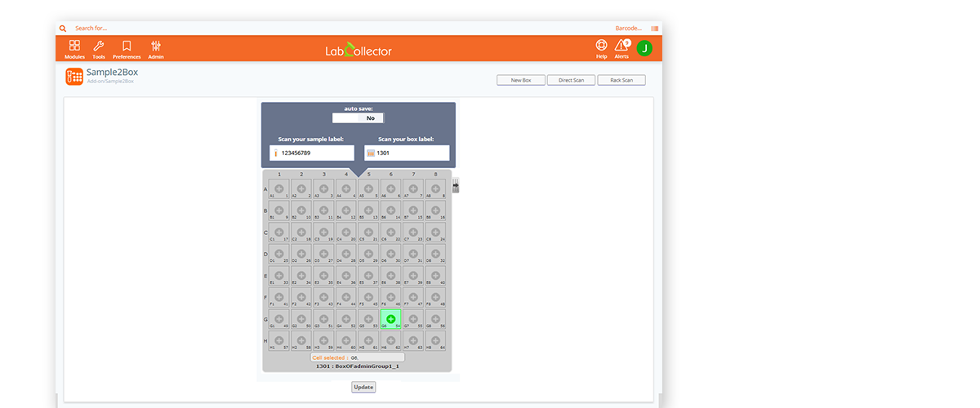980x408 pixels.
Task: Select cell G7 in the box
Action: (x=413, y=319)
